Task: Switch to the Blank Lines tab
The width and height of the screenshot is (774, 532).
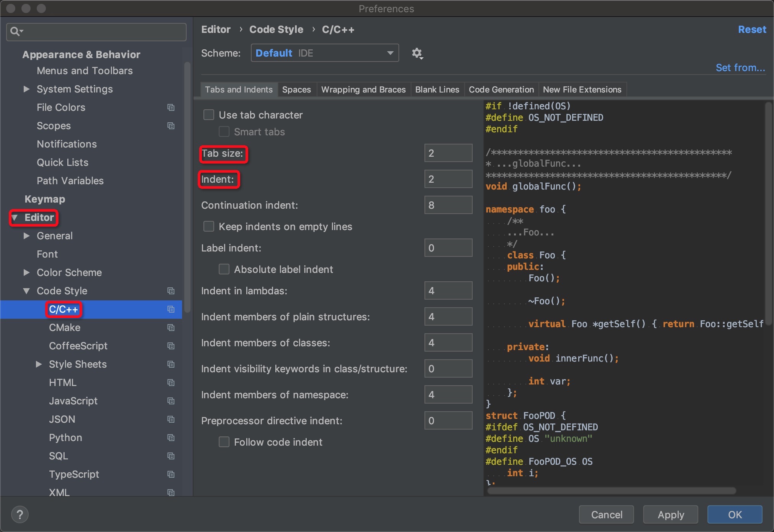Action: (x=437, y=89)
